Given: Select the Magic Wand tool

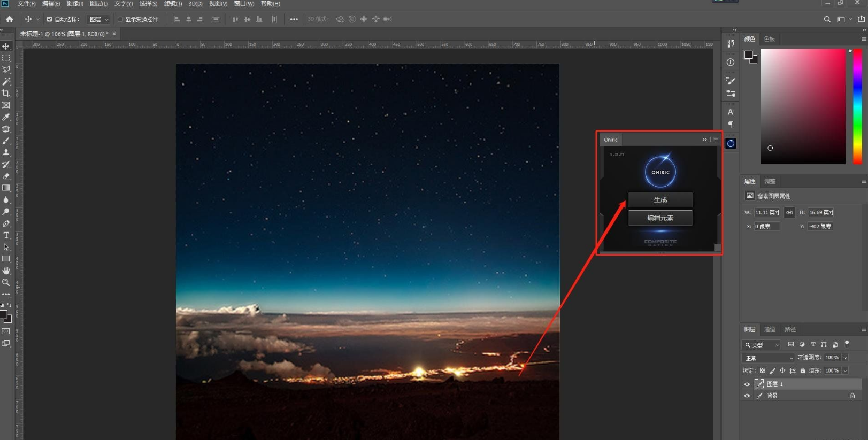Looking at the screenshot, I should (x=6, y=81).
